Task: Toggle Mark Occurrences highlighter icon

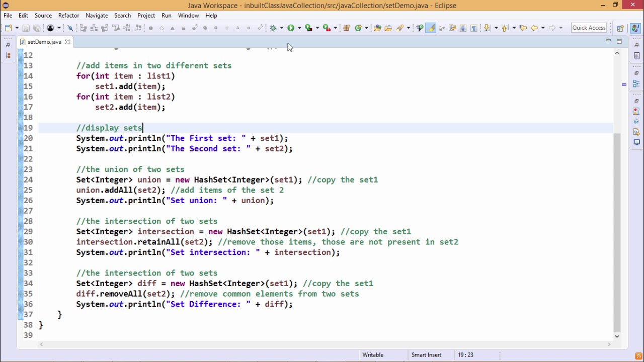Action: 431,28
